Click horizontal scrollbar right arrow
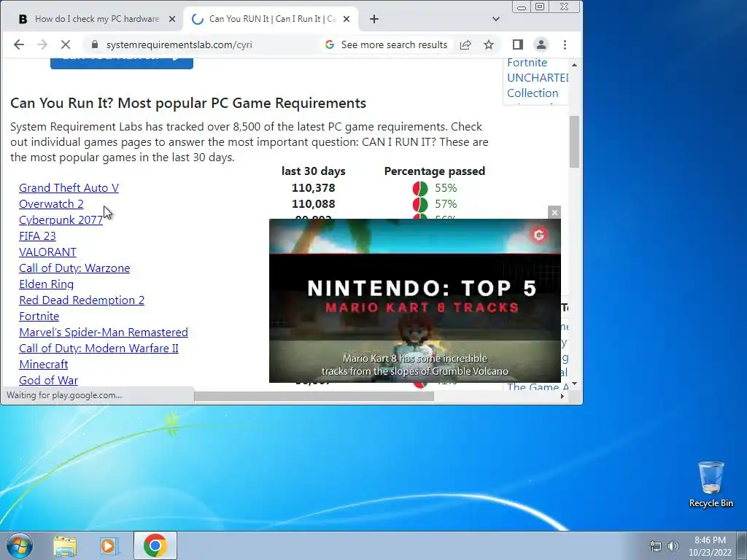 562,396
